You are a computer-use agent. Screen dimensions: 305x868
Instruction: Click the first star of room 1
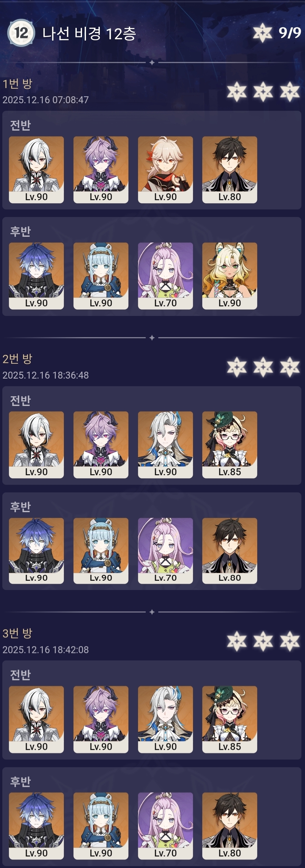tap(237, 91)
